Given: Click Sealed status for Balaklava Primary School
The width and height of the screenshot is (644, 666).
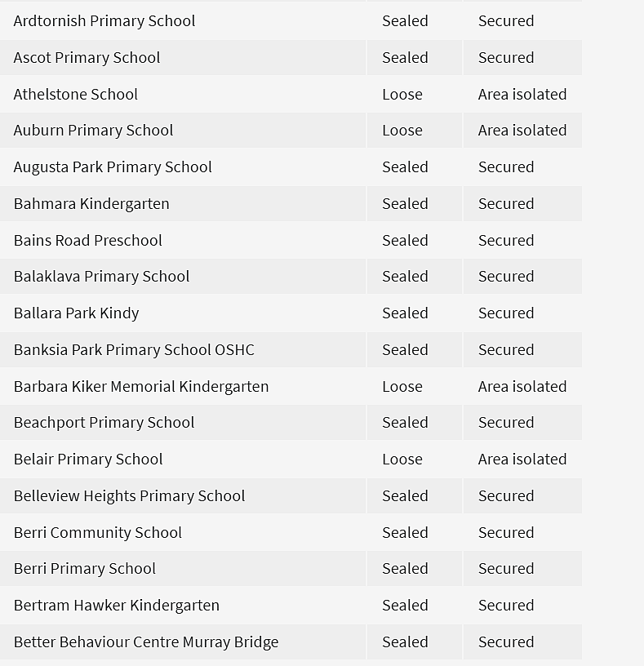Looking at the screenshot, I should click(x=406, y=277).
